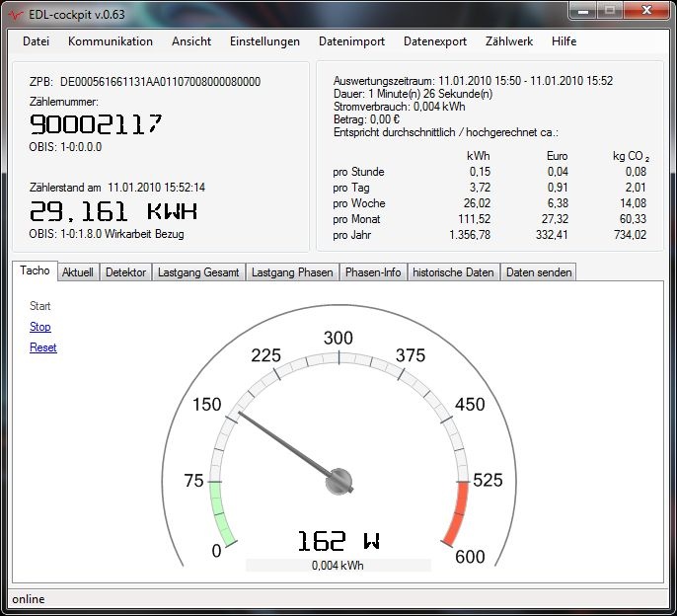The width and height of the screenshot is (677, 616).
Task: Select the Tacho tab
Action: point(35,271)
